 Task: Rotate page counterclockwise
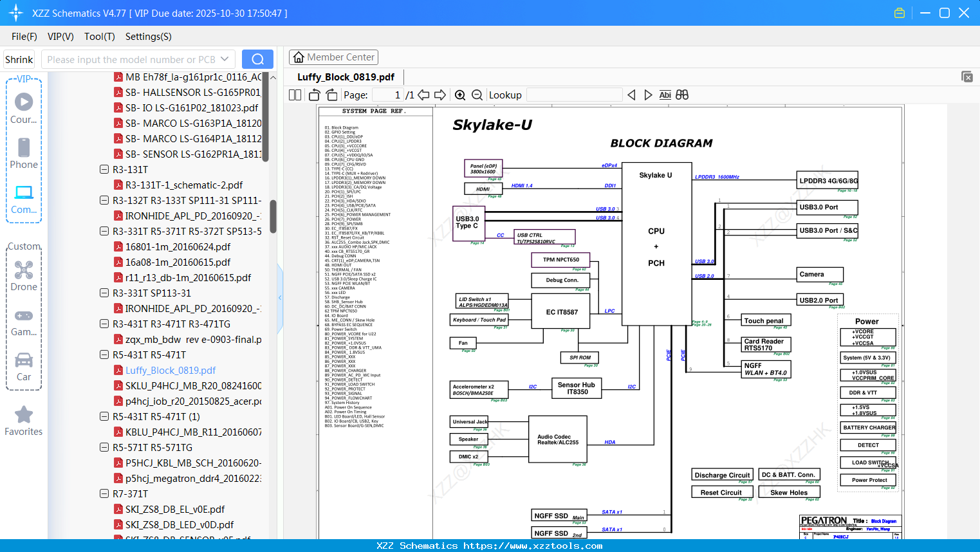point(315,95)
